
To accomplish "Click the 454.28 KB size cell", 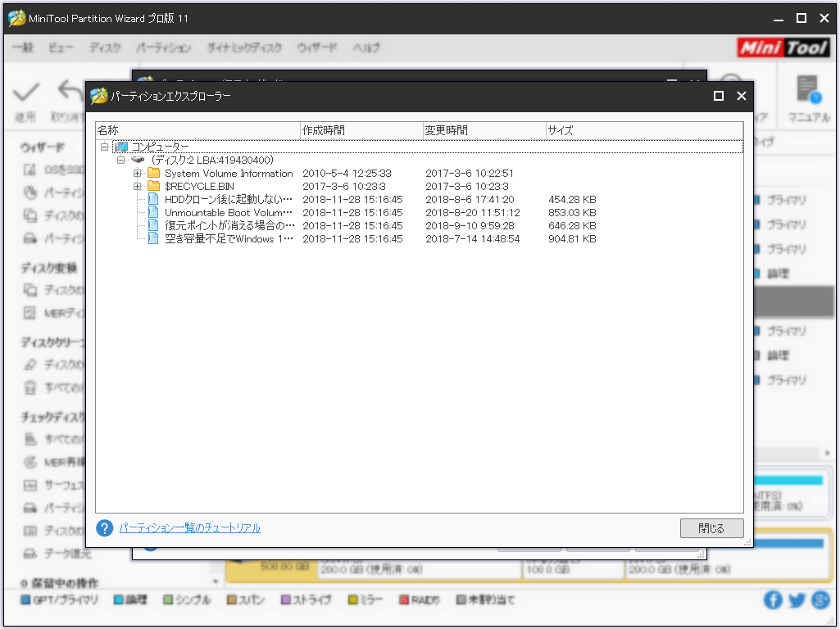I will [572, 200].
